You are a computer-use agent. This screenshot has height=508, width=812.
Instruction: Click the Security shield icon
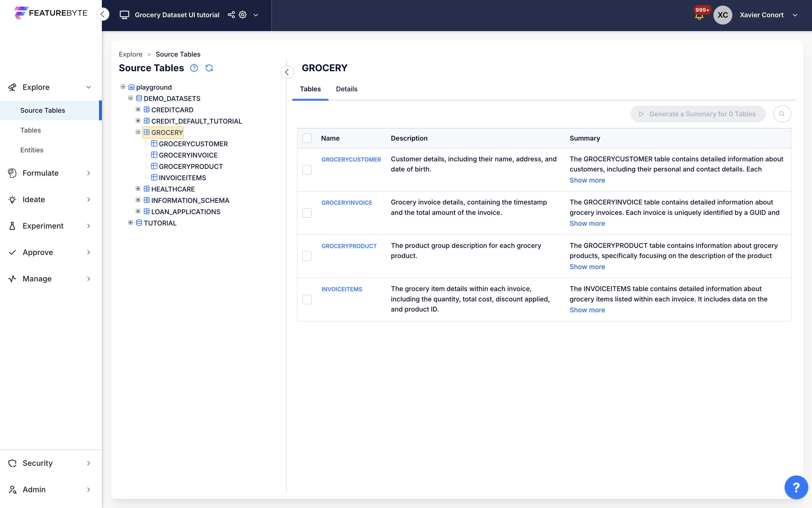point(12,463)
